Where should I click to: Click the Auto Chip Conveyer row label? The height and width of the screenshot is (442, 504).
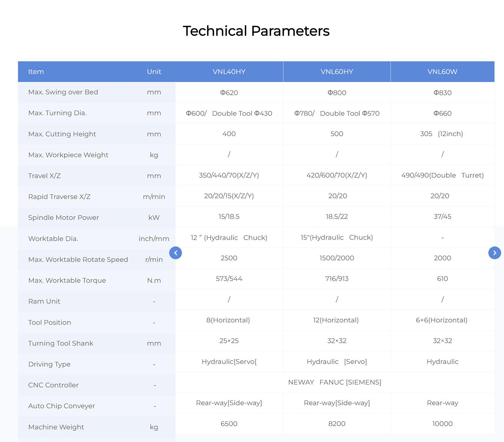coord(61,406)
